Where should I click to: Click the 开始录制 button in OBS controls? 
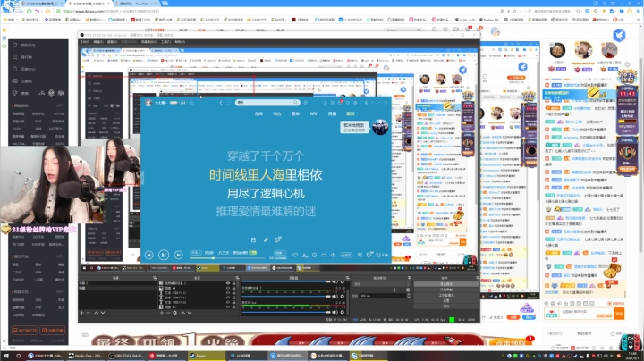point(446,290)
